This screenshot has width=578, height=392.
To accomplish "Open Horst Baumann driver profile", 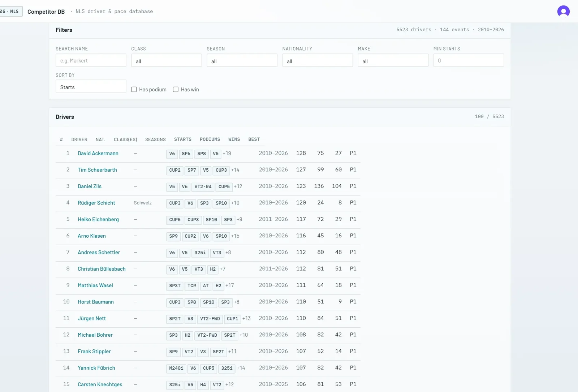I will pyautogui.click(x=95, y=302).
